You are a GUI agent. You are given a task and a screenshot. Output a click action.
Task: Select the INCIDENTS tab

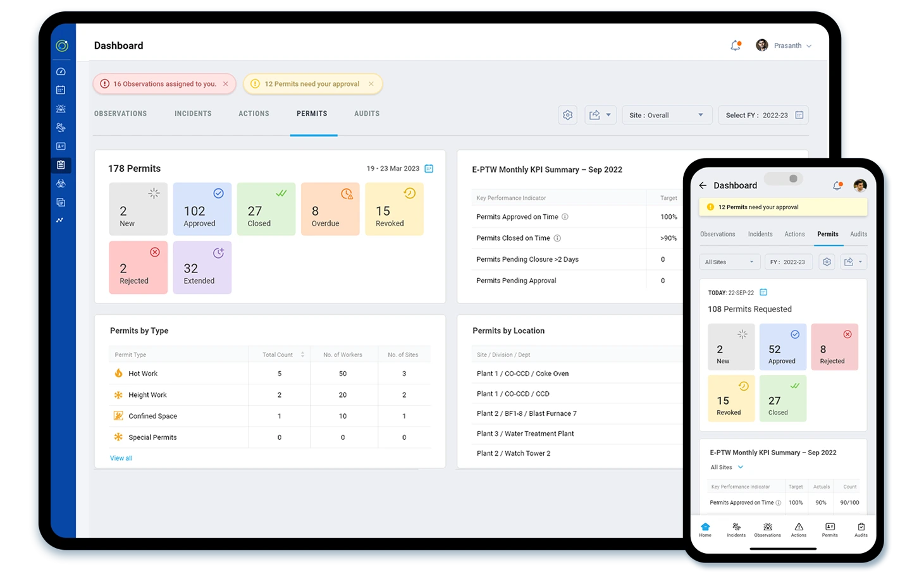[x=193, y=114]
